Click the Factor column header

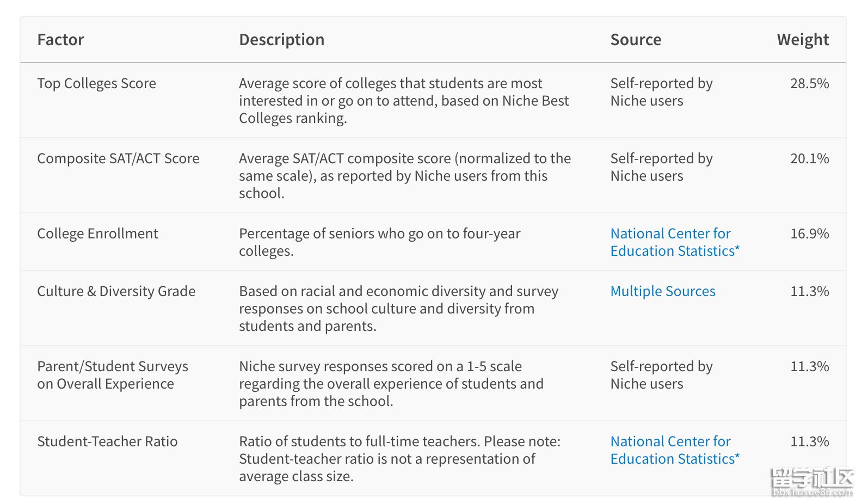pyautogui.click(x=60, y=40)
